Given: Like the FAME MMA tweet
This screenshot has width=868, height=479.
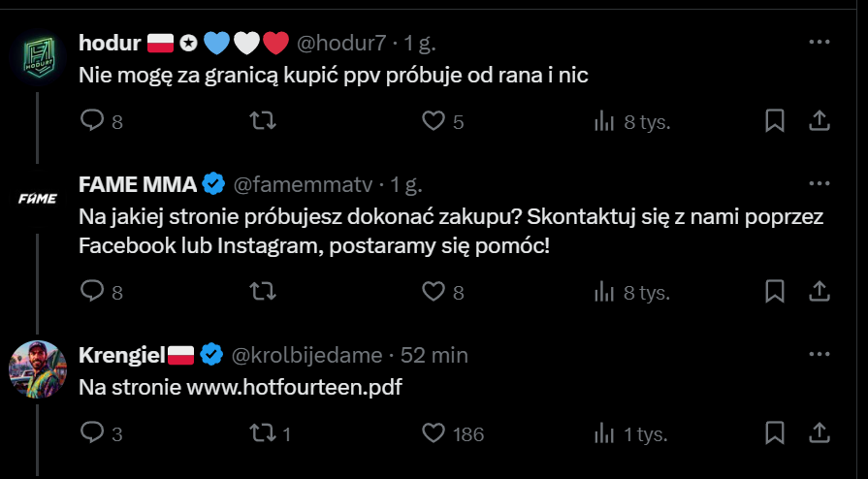Looking at the screenshot, I should 434,291.
